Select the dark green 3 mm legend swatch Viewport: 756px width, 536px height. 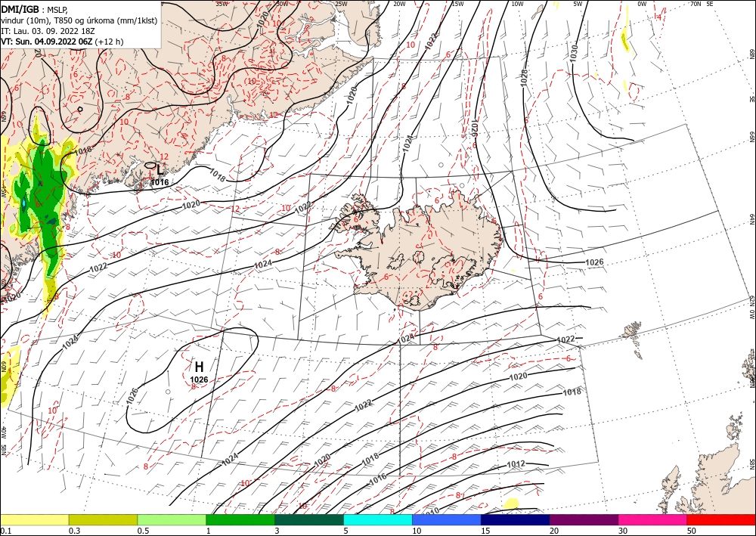(309, 519)
